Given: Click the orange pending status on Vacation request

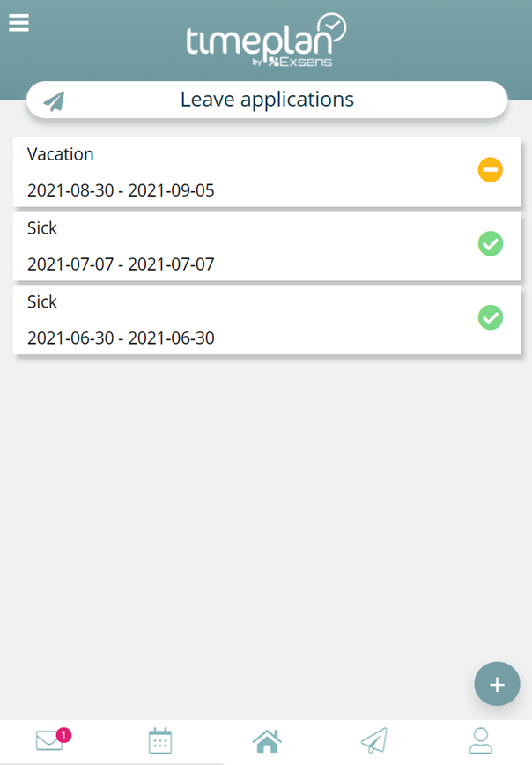Looking at the screenshot, I should [x=491, y=170].
